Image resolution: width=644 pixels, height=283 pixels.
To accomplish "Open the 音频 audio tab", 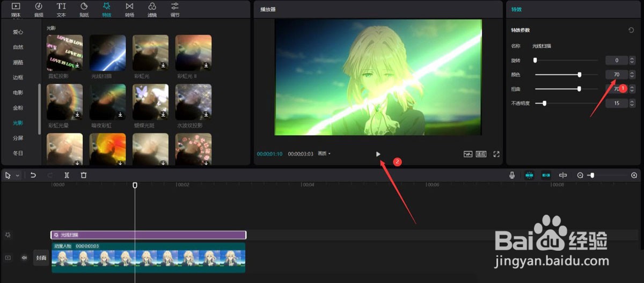I will coord(39,9).
